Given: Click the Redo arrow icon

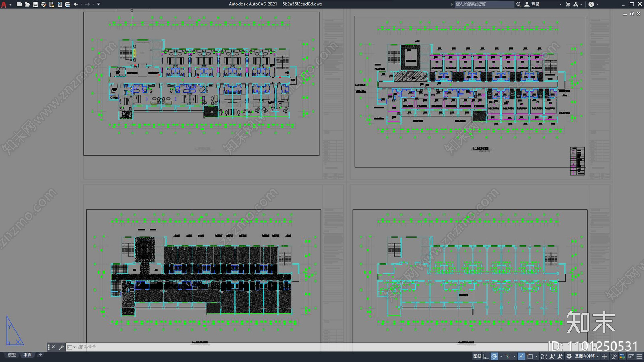Looking at the screenshot, I should (x=88, y=4).
